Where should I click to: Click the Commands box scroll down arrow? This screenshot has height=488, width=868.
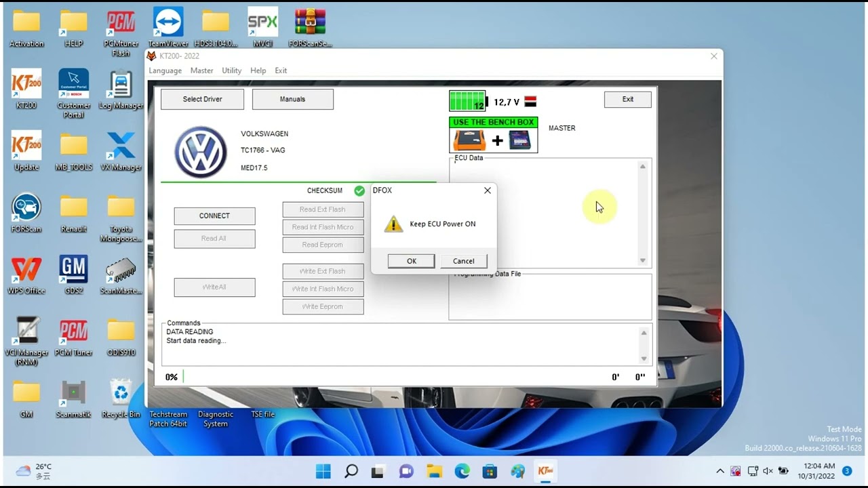click(644, 359)
